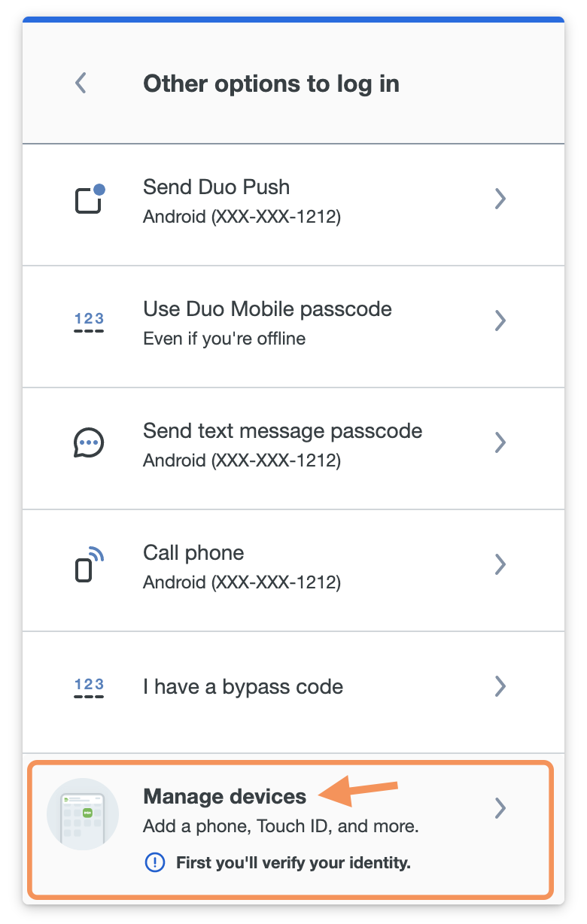Click the text message speech bubble icon
The height and width of the screenshot is (924, 587).
88,442
